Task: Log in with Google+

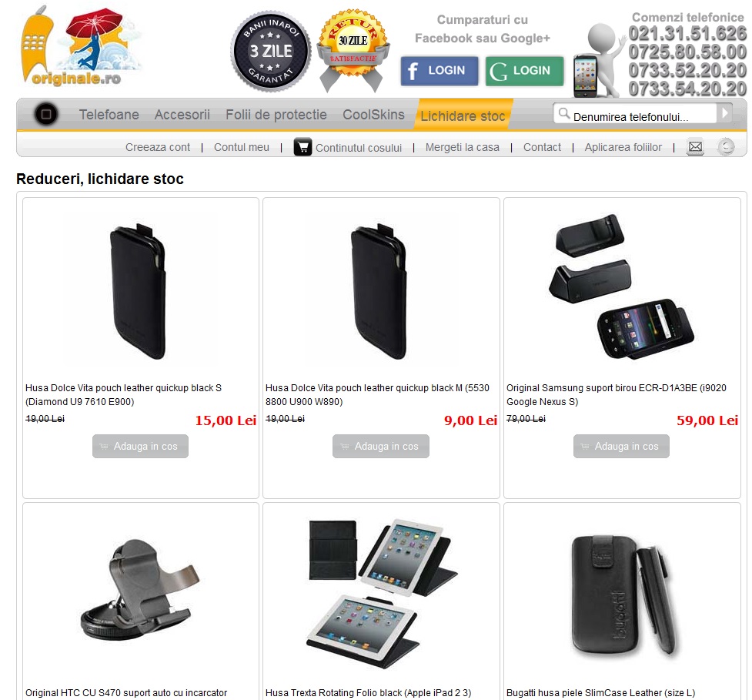Action: pos(525,71)
